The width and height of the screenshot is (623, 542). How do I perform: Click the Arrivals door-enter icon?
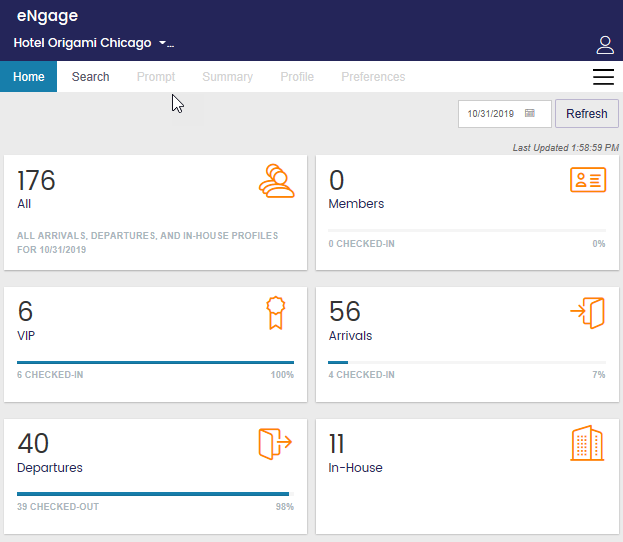[x=588, y=313]
